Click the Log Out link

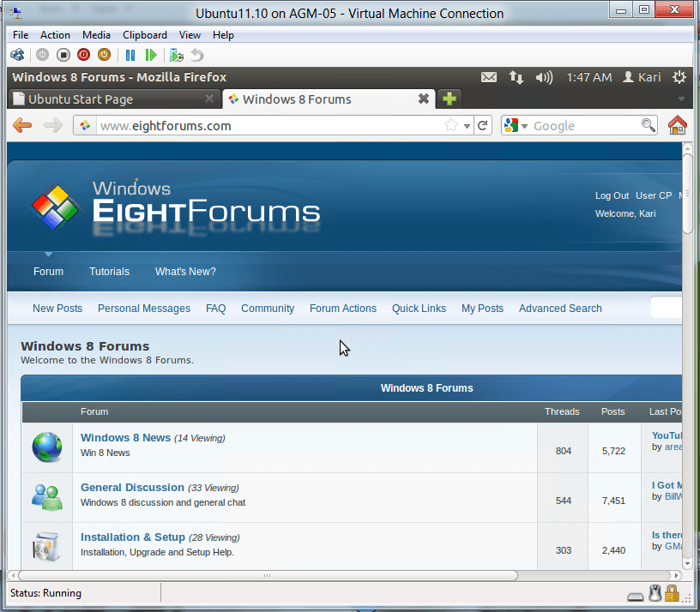[612, 195]
